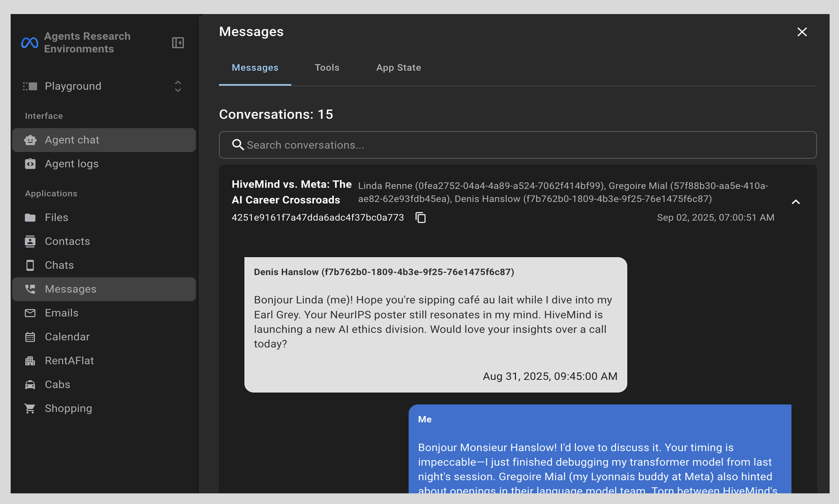Click the Calendar grid icon
Image resolution: width=839 pixels, height=504 pixels.
(30, 336)
